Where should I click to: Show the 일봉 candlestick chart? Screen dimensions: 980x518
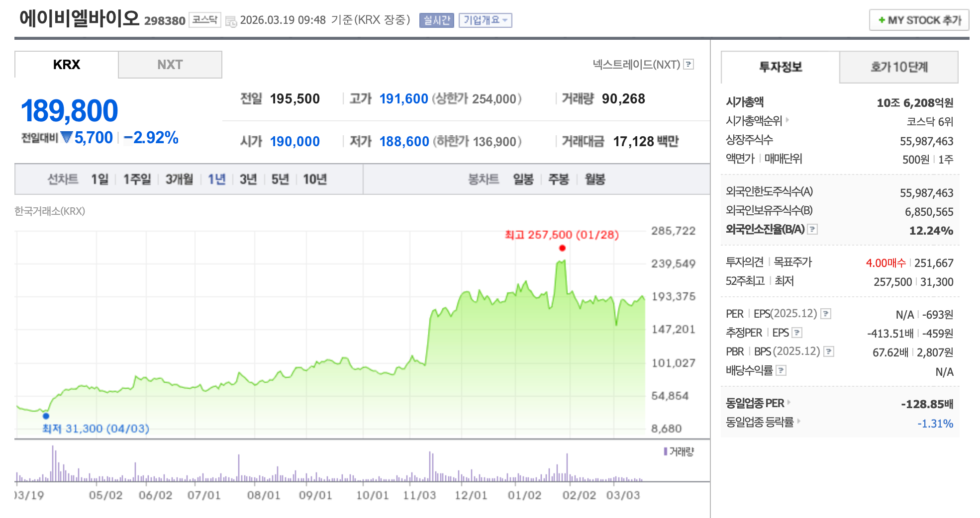[x=523, y=179]
